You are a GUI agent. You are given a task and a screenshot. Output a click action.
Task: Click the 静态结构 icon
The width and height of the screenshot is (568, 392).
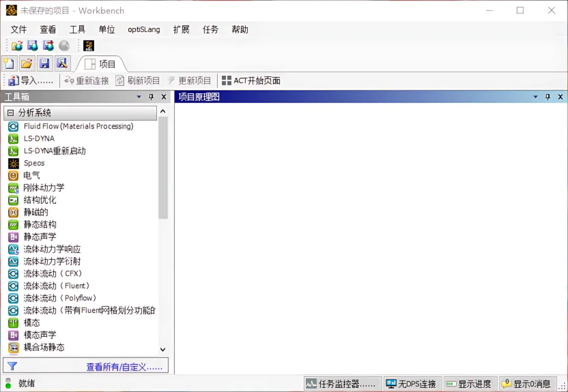13,225
